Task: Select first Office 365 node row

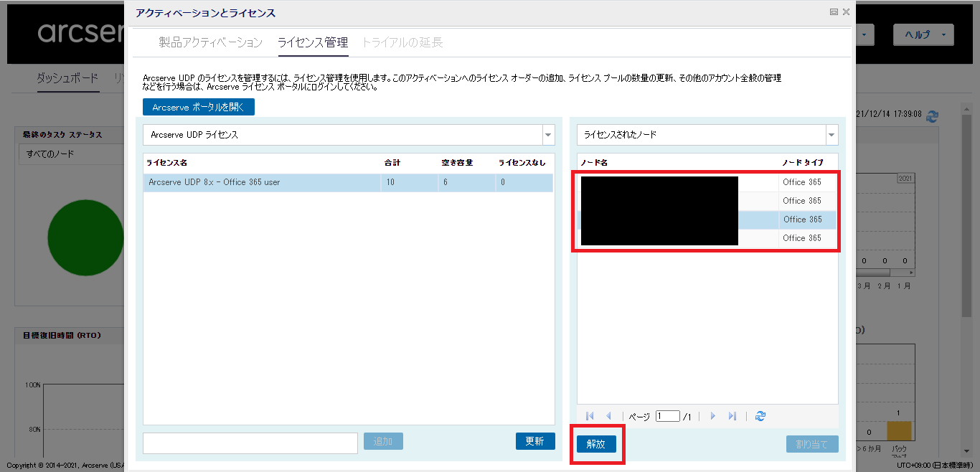Action: coord(707,182)
